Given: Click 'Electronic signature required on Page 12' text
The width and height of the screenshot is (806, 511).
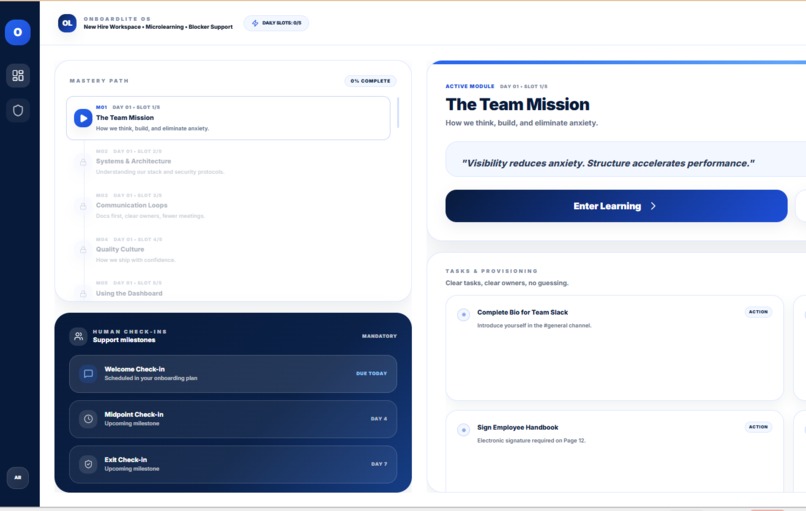Looking at the screenshot, I should pos(531,441).
